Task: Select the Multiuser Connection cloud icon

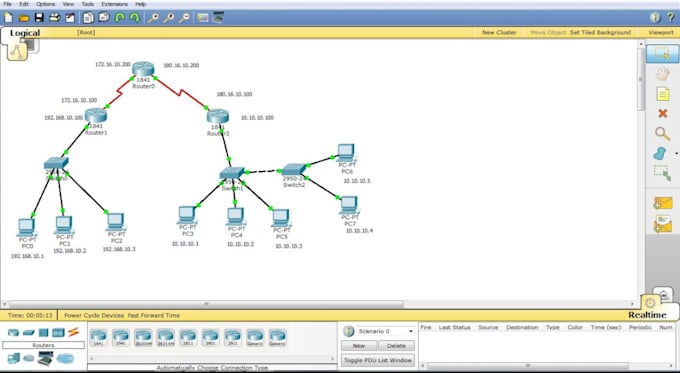Action: (x=65, y=358)
